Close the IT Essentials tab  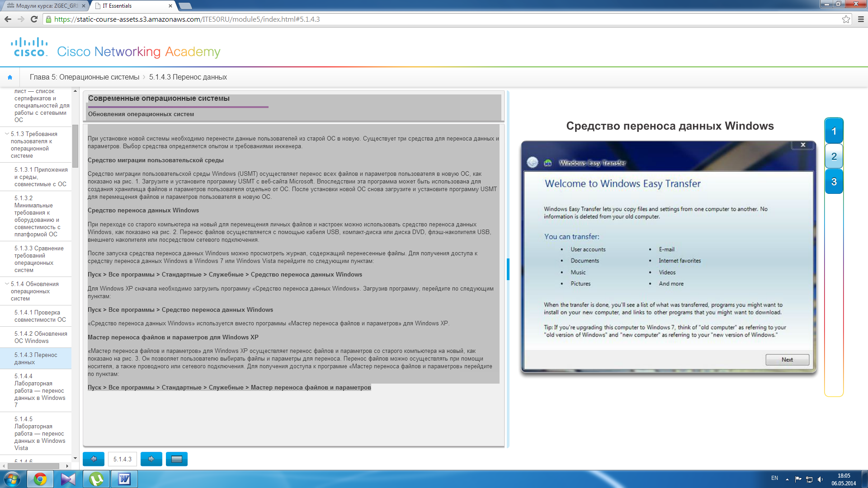pos(170,6)
